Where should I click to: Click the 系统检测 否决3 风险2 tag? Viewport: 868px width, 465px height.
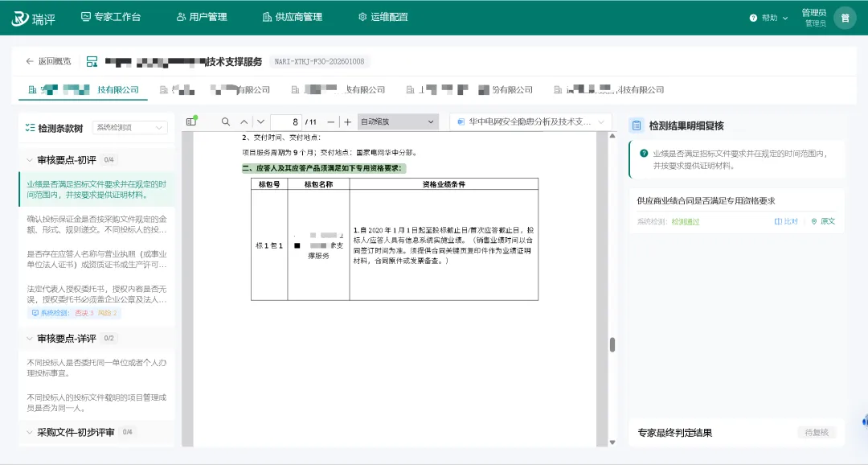tap(74, 313)
